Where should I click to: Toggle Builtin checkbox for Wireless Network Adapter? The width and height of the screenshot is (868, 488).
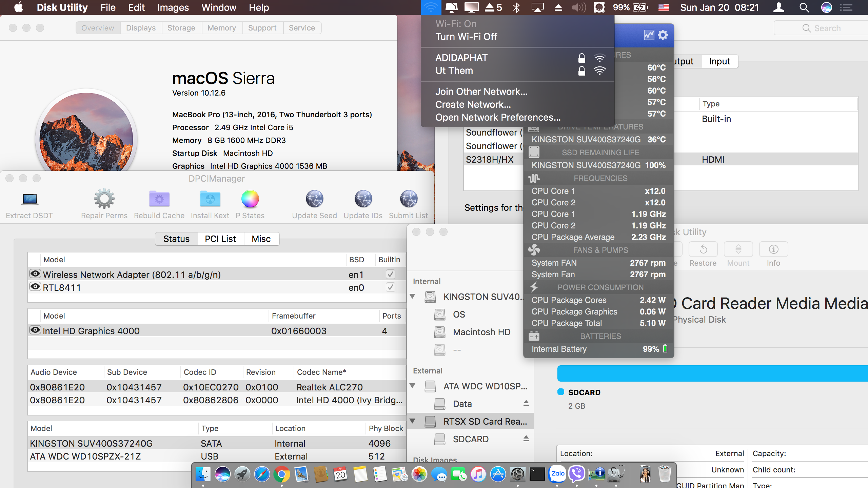click(390, 274)
